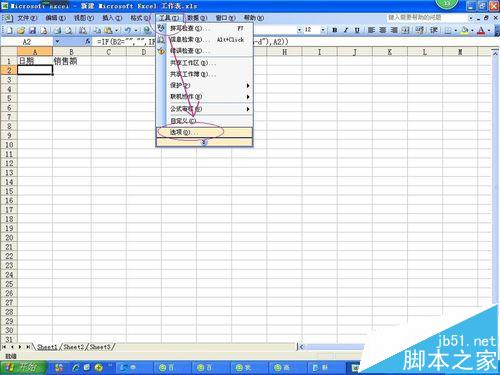
Task: Open 公式审核 formula auditing submenu
Action: click(x=204, y=109)
